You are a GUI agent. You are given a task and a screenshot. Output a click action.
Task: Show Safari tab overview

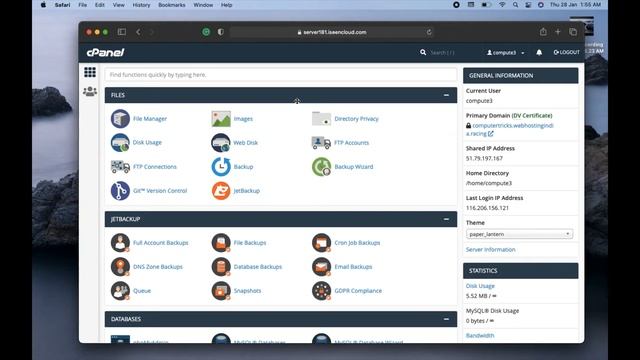pyautogui.click(x=573, y=32)
